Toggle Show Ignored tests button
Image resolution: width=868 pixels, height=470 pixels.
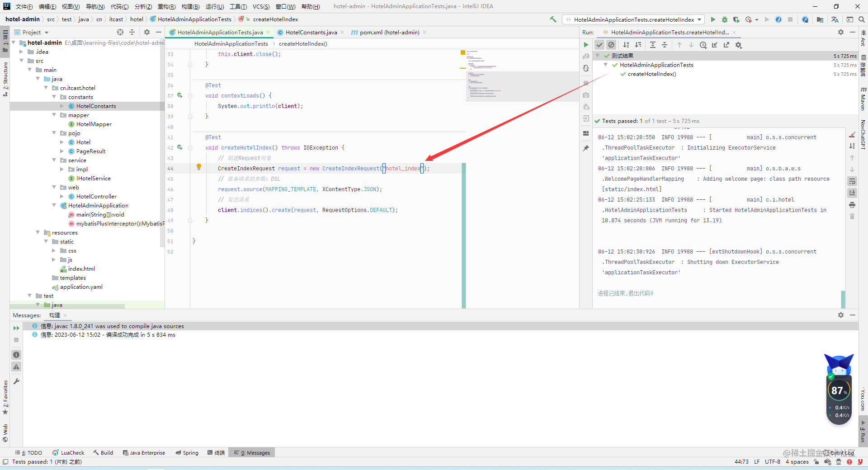[x=611, y=45]
